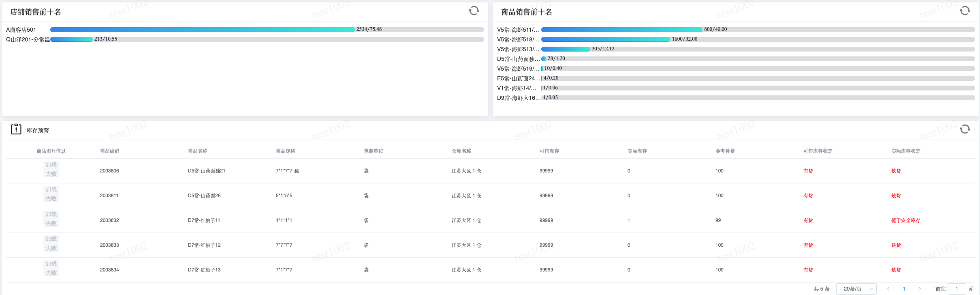Refresh the 店铺销售前十名 panel
980x295 pixels.
pyautogui.click(x=474, y=11)
